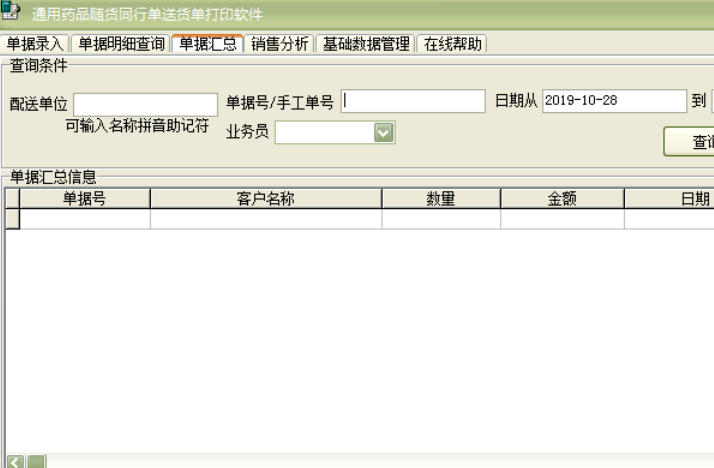Expand the 业务员 dropdown arrow
The width and height of the screenshot is (714, 468).
[384, 132]
